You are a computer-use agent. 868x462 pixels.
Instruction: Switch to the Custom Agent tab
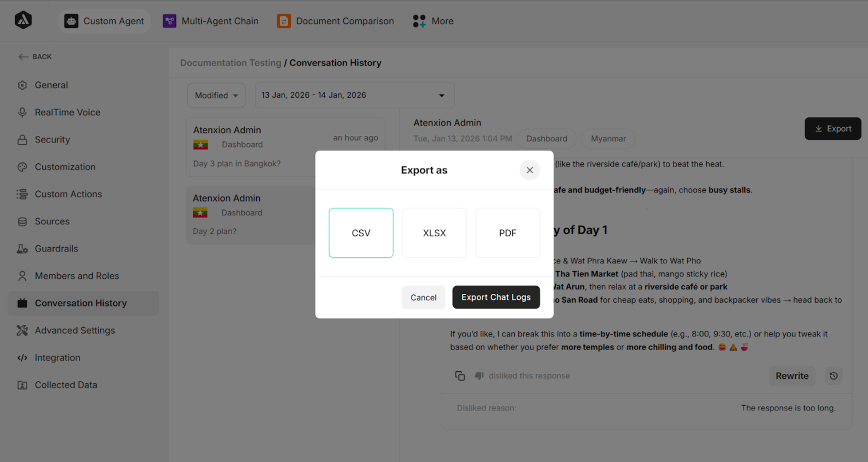[104, 21]
